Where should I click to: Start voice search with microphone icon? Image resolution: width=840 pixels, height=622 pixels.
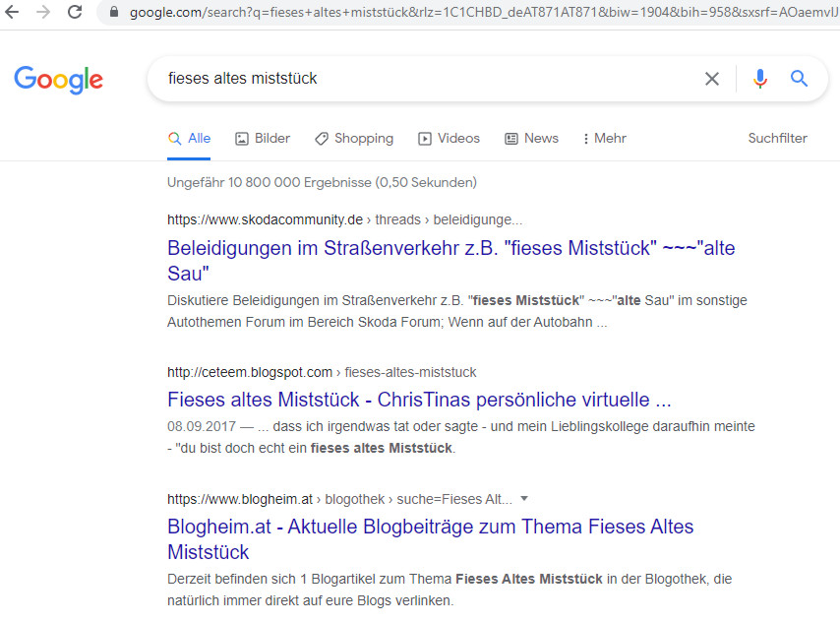point(759,79)
